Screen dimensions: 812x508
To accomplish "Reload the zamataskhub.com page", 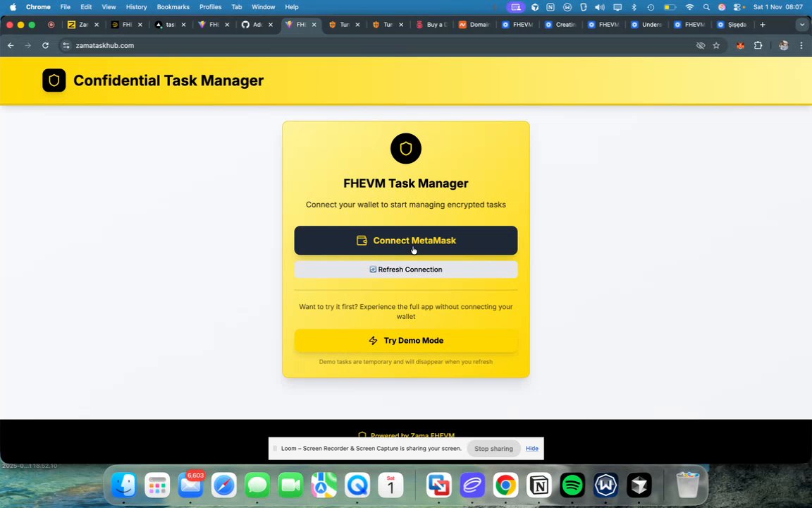I will [x=46, y=46].
